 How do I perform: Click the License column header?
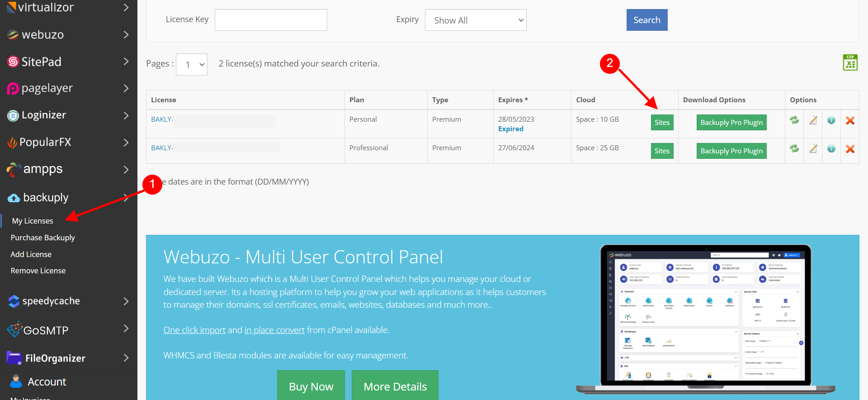coord(164,100)
